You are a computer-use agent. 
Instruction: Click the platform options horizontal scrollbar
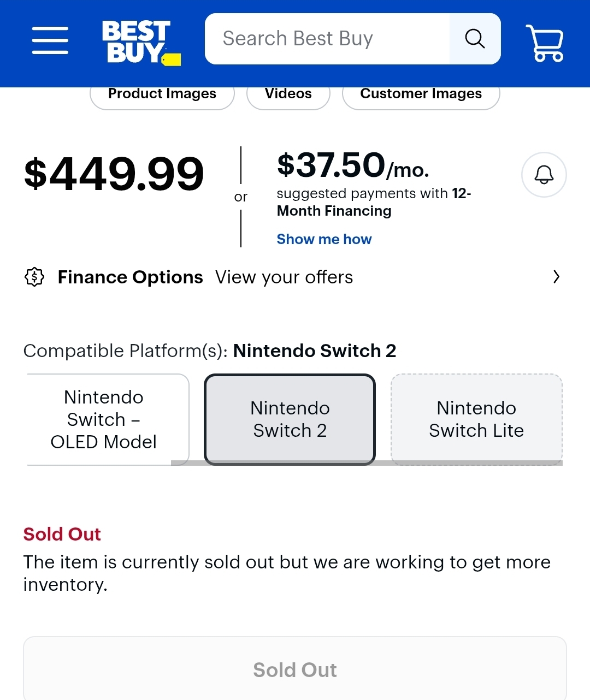point(367,463)
